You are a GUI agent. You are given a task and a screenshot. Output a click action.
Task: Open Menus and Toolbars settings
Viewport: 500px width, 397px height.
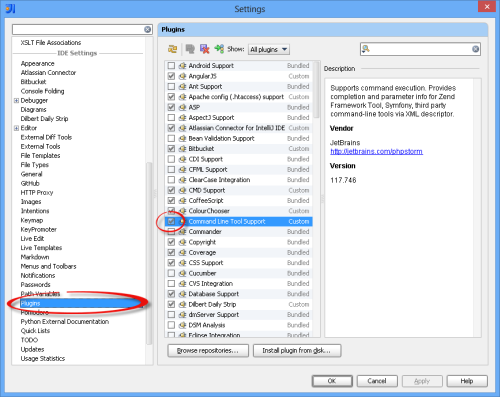[x=48, y=266]
